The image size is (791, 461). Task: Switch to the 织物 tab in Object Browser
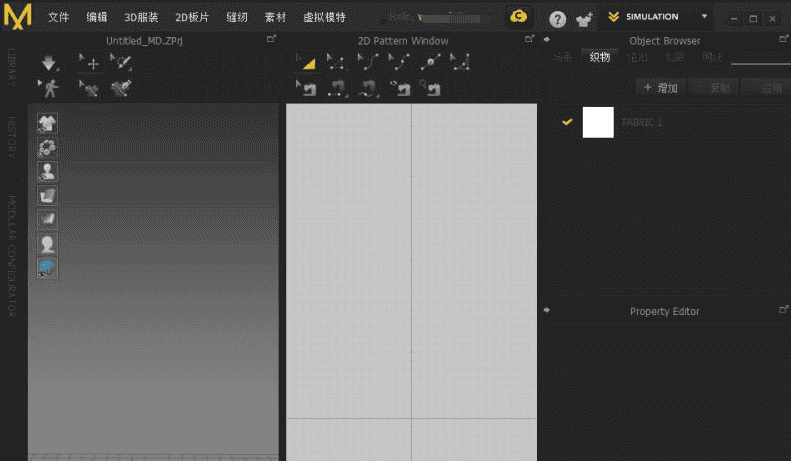(600, 58)
